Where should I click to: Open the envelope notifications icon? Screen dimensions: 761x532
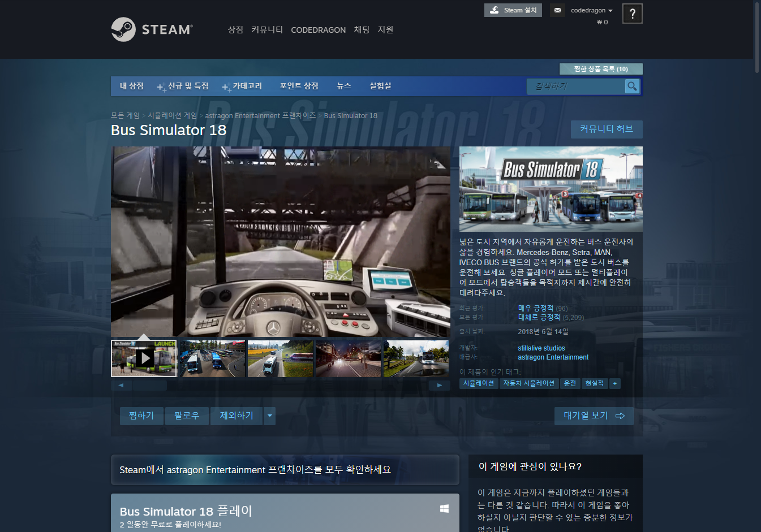pyautogui.click(x=557, y=10)
